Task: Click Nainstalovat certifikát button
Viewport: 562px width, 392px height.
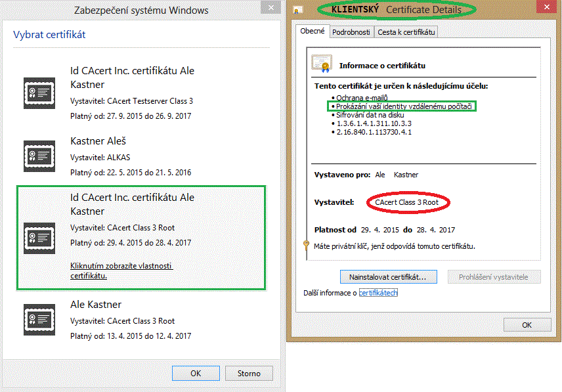Action: (388, 277)
